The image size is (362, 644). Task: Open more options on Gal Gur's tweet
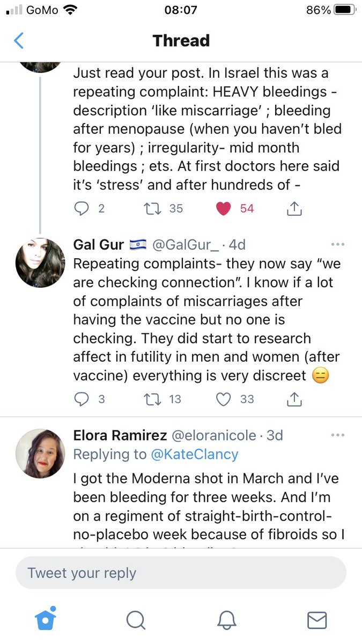[x=338, y=245]
